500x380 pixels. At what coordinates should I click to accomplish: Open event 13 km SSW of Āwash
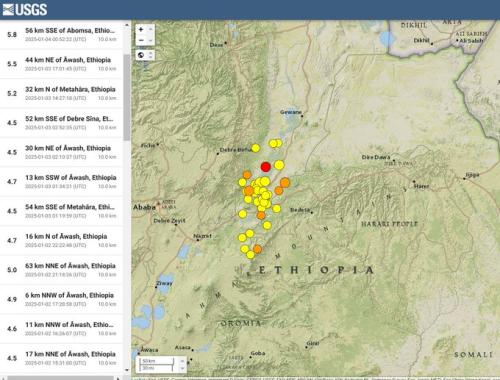click(x=62, y=181)
